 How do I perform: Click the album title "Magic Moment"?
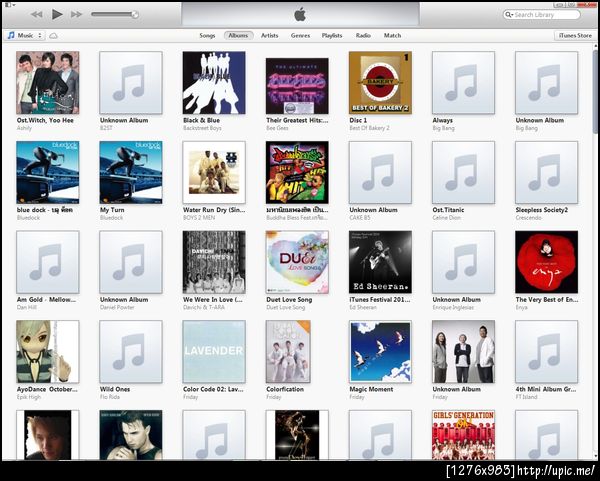tap(371, 389)
